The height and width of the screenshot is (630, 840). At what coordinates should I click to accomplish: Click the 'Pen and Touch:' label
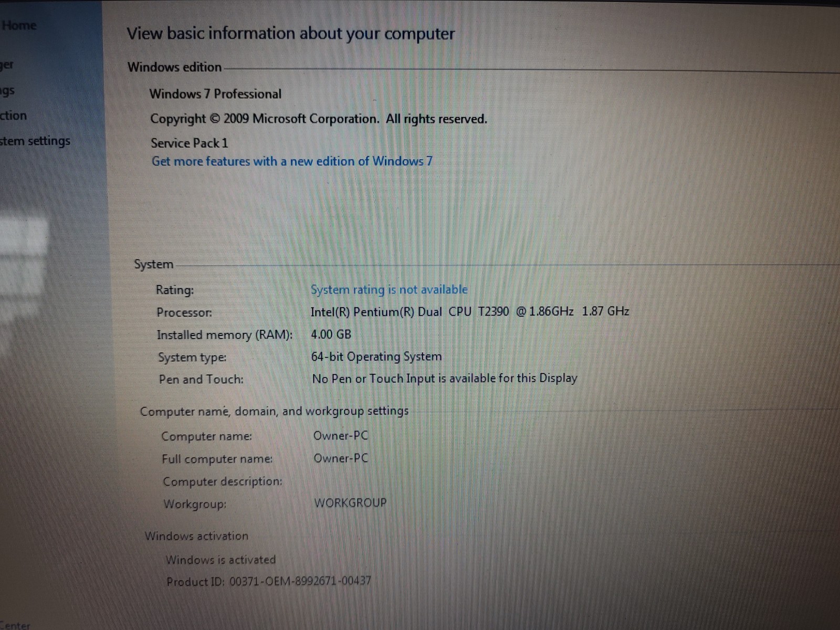pos(201,380)
